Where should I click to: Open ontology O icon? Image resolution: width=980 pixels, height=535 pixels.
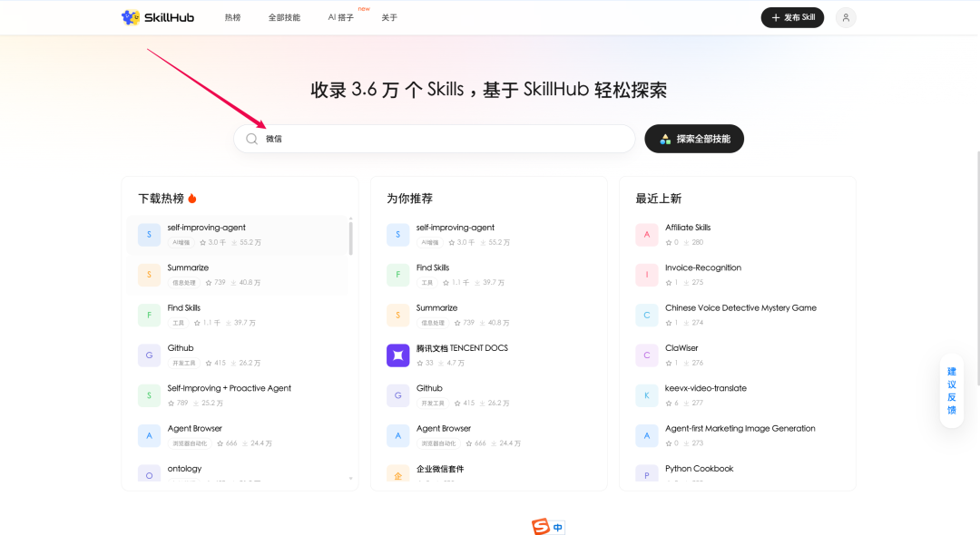149,473
